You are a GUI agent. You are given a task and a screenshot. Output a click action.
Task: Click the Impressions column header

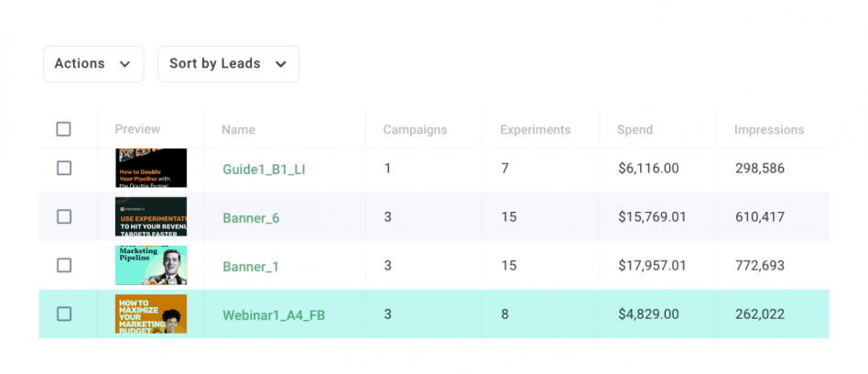[x=768, y=130]
